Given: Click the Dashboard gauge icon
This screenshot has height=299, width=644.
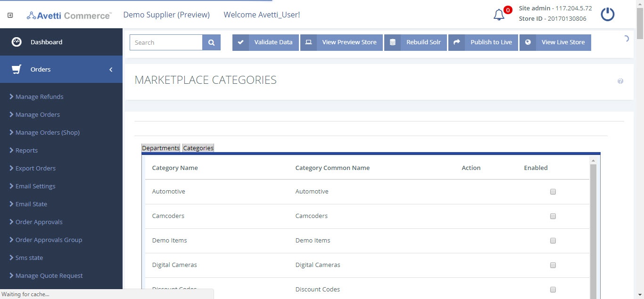Looking at the screenshot, I should pyautogui.click(x=17, y=42).
